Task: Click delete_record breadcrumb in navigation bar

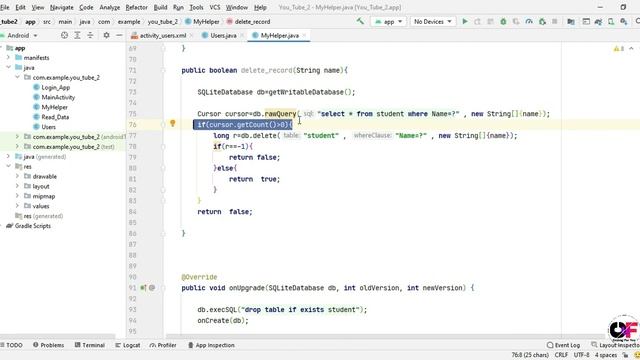Action: pyautogui.click(x=248, y=22)
